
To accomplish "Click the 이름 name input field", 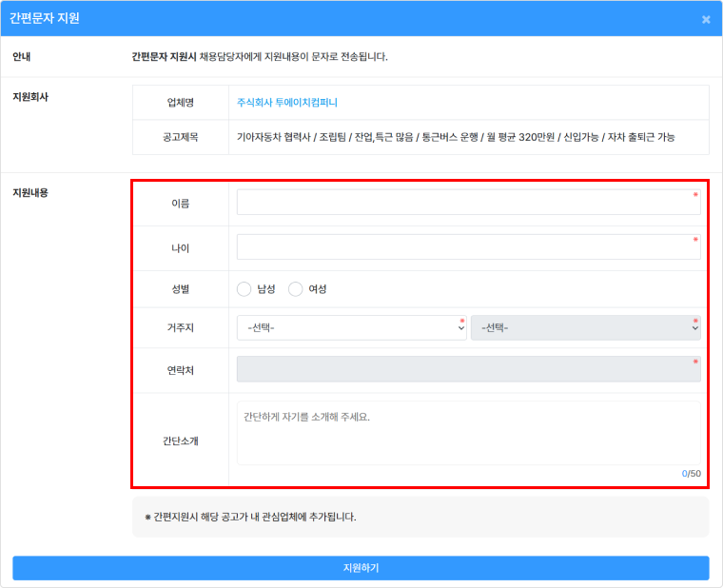I will [468, 202].
